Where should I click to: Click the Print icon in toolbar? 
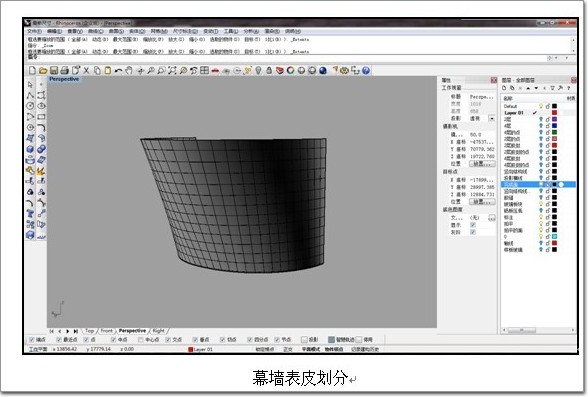pos(64,70)
